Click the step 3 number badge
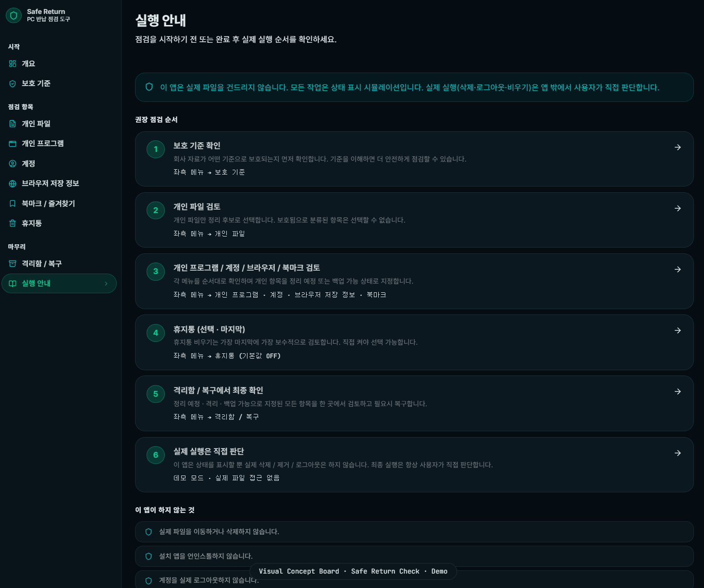The height and width of the screenshot is (588, 704). [156, 271]
